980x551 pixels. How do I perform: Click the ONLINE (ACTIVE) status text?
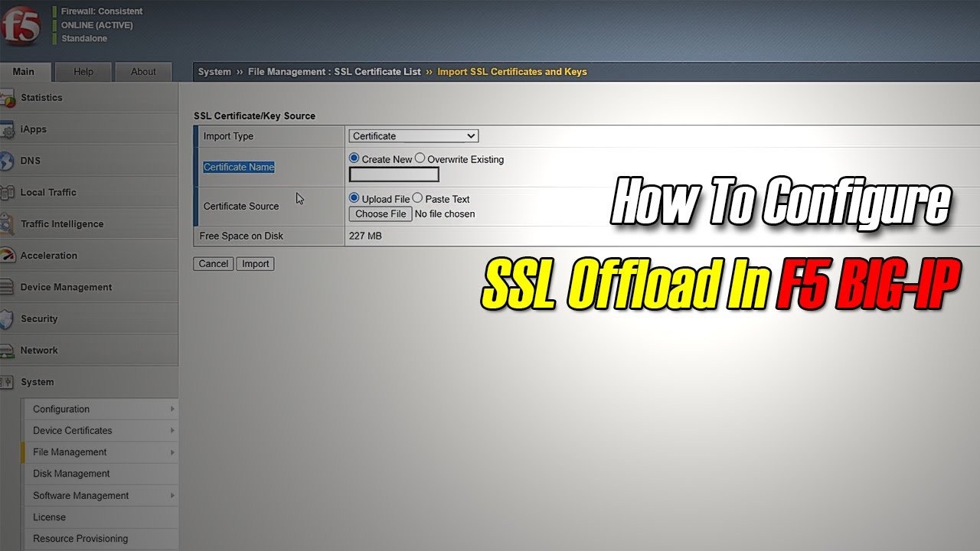(x=97, y=25)
